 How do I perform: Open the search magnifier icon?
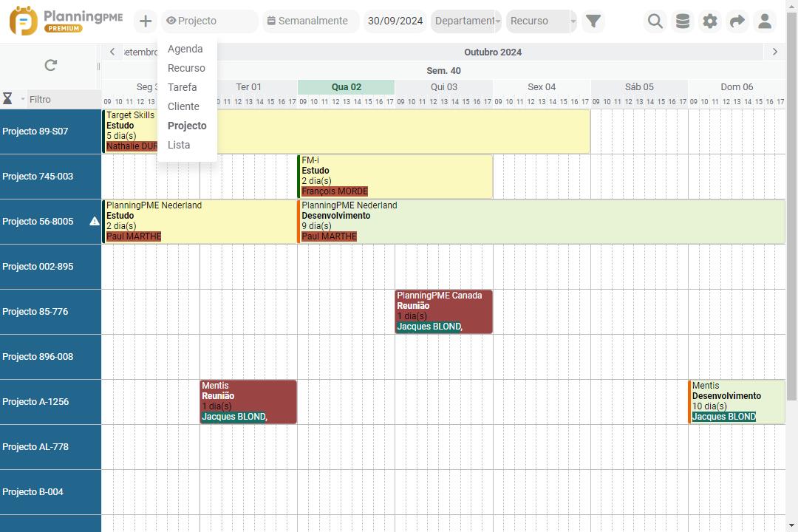click(x=655, y=21)
